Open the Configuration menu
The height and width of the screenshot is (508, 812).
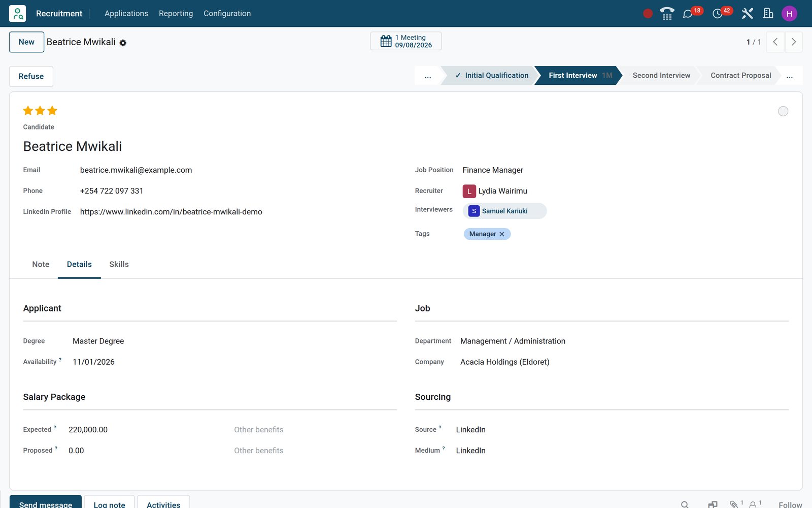227,14
